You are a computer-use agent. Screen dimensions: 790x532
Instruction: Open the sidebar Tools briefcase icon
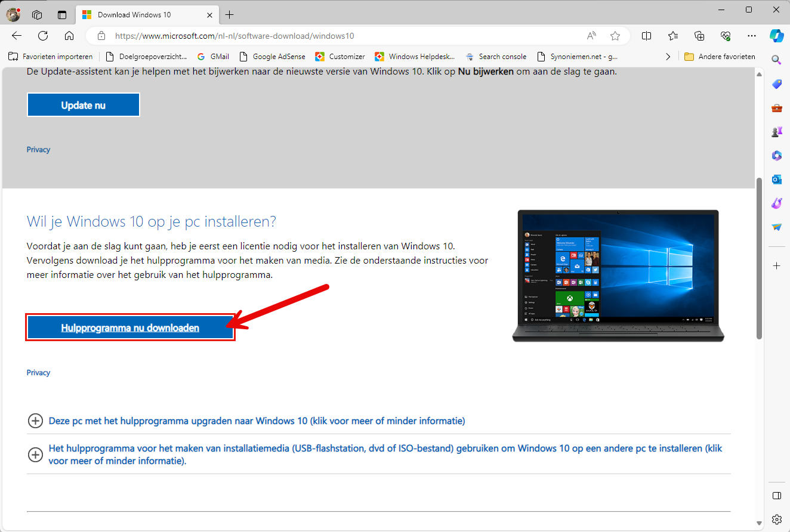[x=776, y=108]
